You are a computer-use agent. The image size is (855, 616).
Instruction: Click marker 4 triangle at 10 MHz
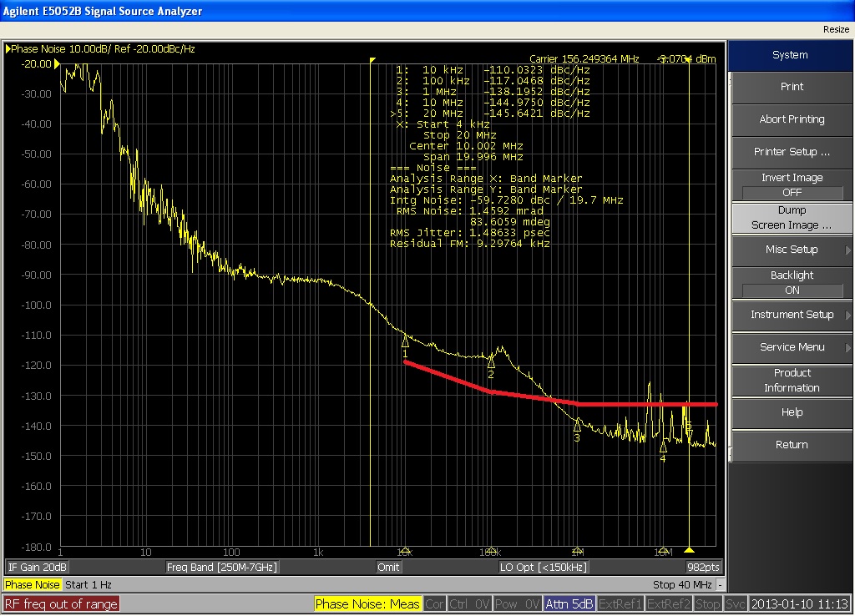point(663,447)
